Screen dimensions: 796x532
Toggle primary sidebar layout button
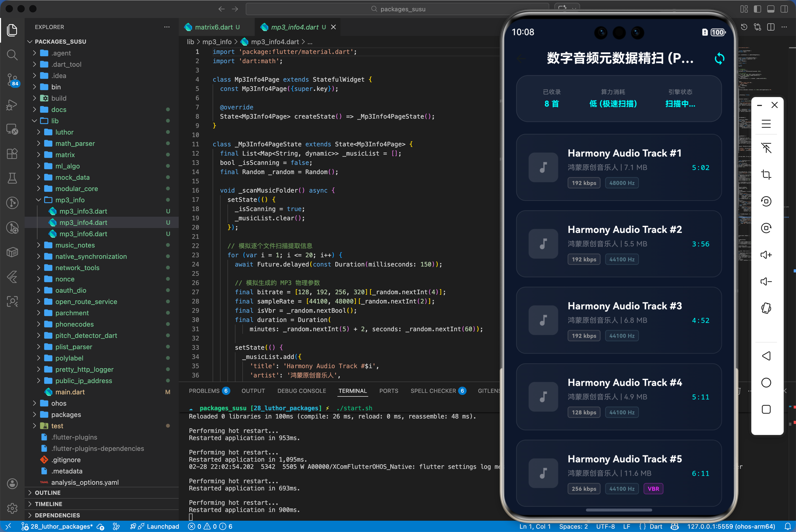757,9
